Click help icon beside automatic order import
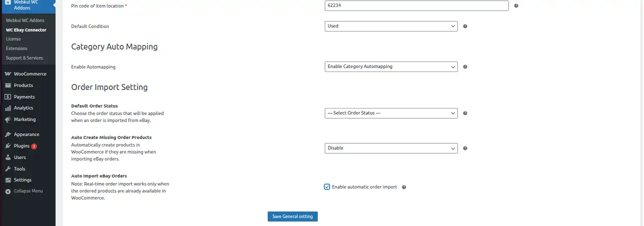This screenshot has width=644, height=226. (x=404, y=187)
